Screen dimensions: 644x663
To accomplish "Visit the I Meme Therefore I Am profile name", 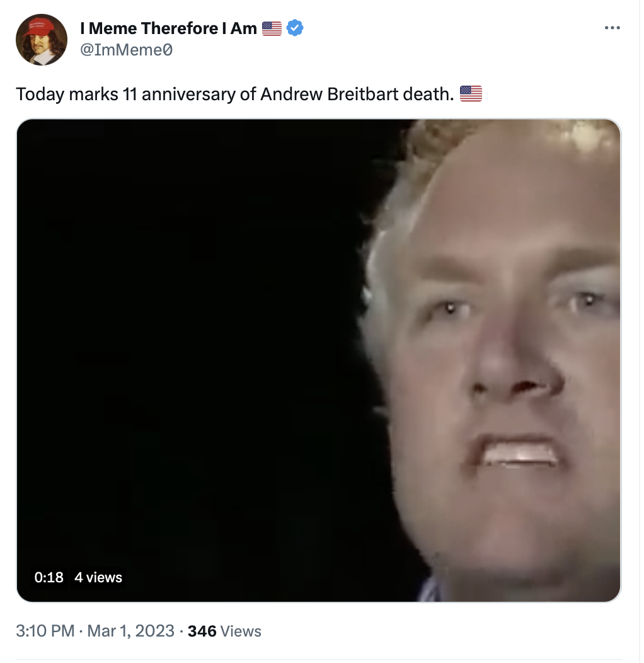I will pos(168,28).
